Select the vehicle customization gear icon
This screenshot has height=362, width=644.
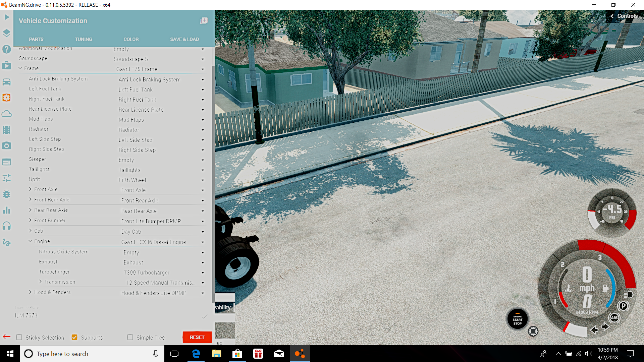coord(7,98)
